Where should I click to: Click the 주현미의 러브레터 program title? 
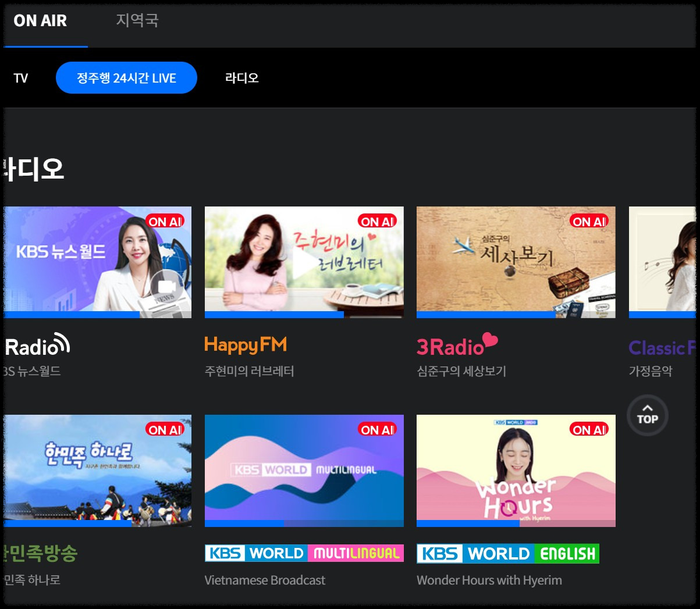click(249, 371)
